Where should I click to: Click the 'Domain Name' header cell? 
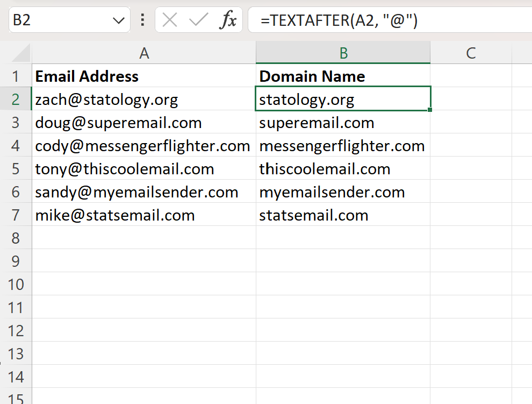click(x=343, y=76)
